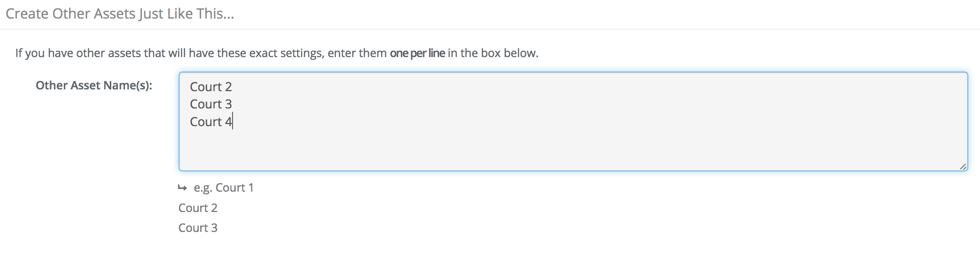The width and height of the screenshot is (980, 262).
Task: Place cursor at end of 'Court 4' line
Action: point(233,122)
